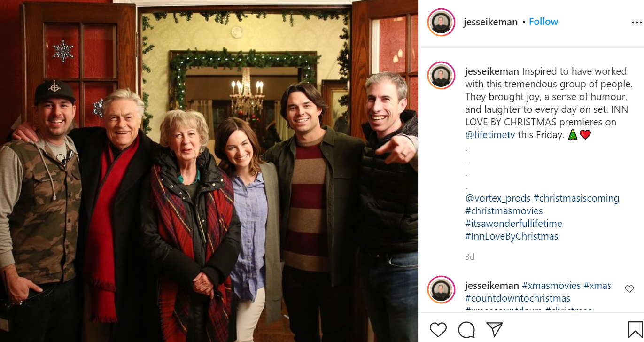Like the post with the heart icon
The width and height of the screenshot is (644, 342).
pyautogui.click(x=438, y=330)
